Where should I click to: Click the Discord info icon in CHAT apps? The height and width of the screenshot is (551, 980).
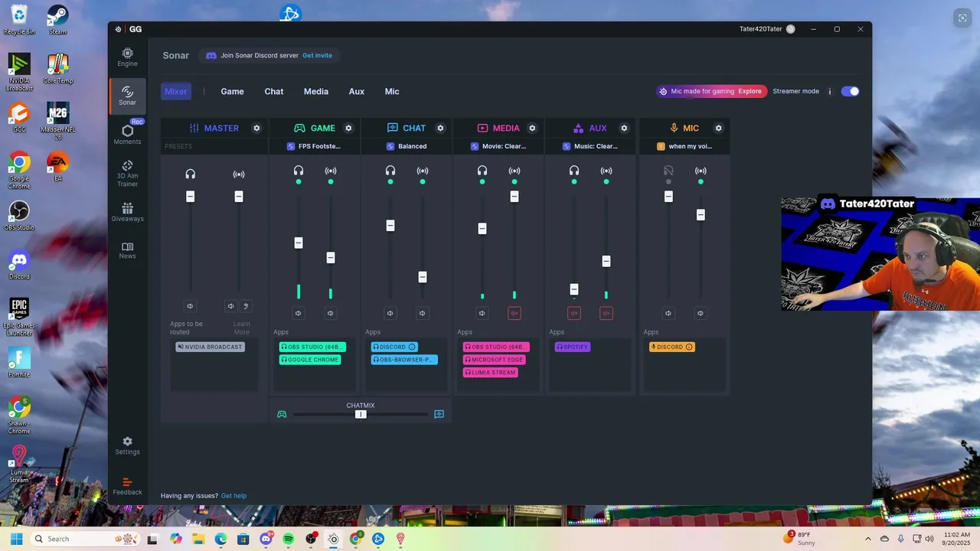(x=412, y=347)
